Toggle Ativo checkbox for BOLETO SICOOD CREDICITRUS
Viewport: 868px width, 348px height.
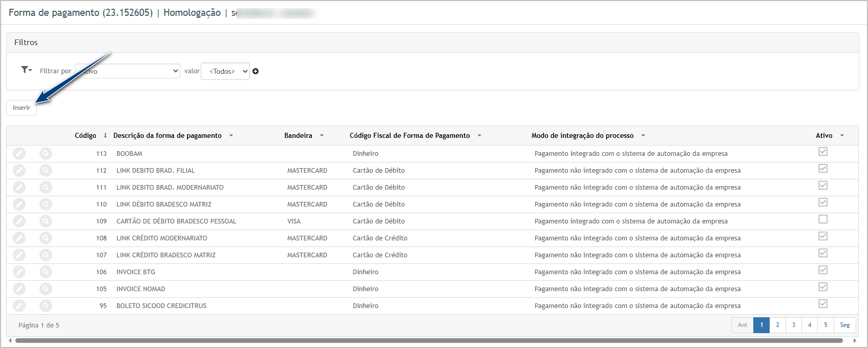(823, 304)
